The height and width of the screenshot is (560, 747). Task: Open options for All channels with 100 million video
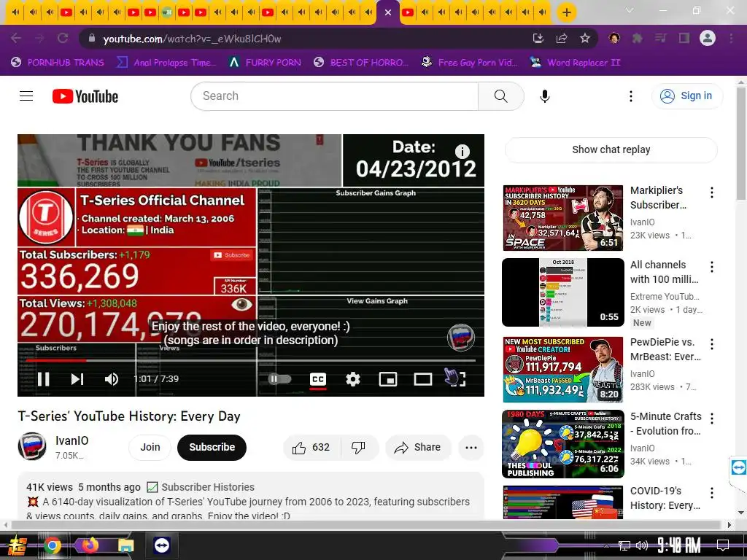[712, 267]
